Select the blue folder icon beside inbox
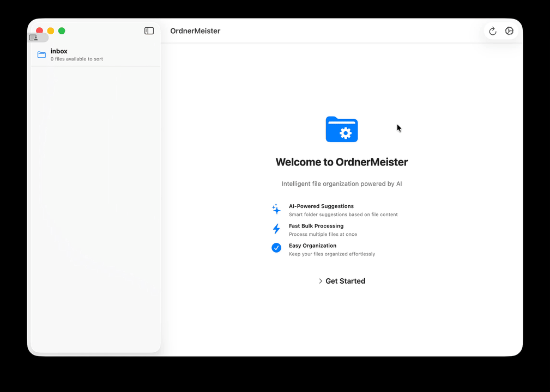 (x=41, y=54)
